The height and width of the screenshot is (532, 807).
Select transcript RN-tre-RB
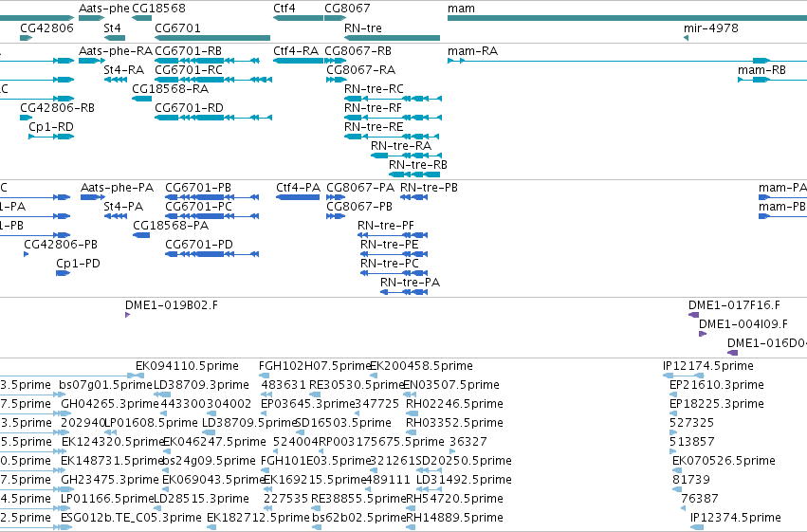tap(414, 174)
